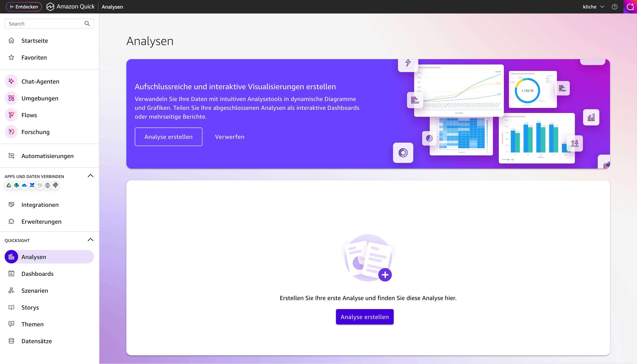
Task: Open the kliche account dropdown
Action: pyautogui.click(x=593, y=7)
